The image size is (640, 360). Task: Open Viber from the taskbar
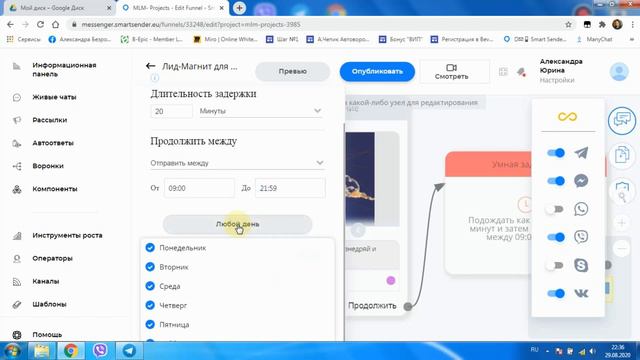tap(100, 350)
